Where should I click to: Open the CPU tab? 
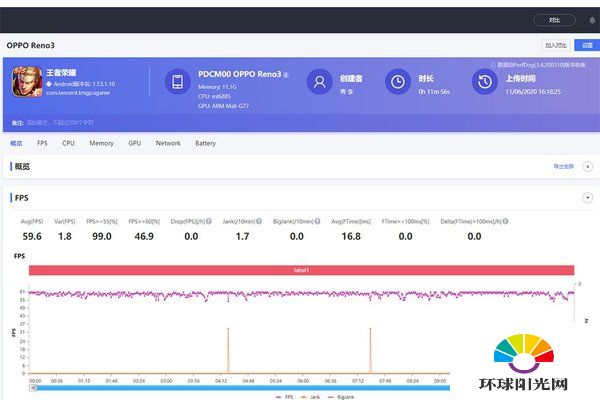point(68,143)
